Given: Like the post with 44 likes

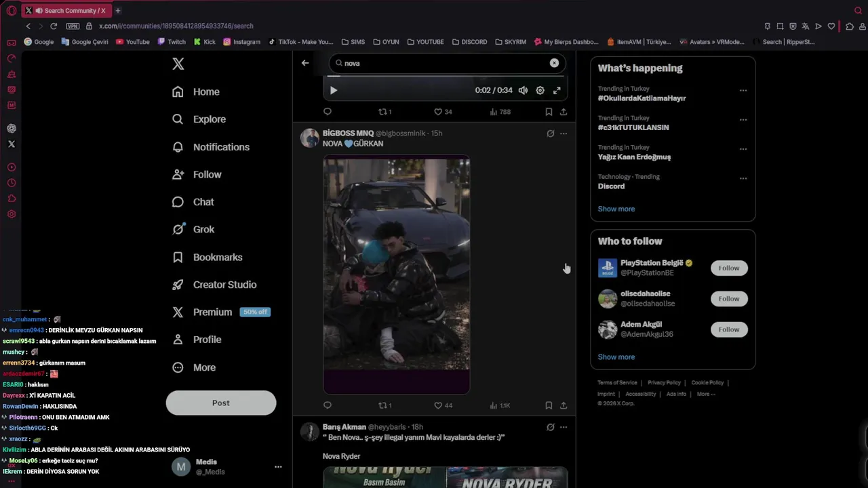Looking at the screenshot, I should [x=443, y=405].
